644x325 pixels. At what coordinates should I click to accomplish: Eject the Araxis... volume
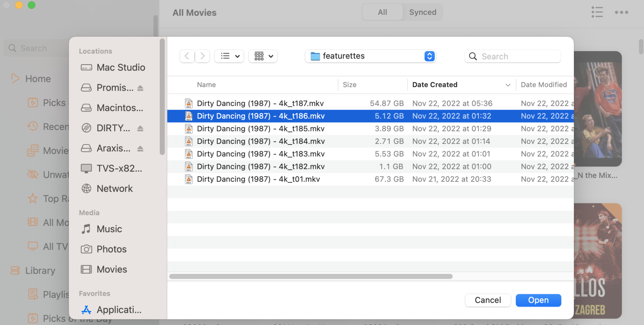pos(140,149)
